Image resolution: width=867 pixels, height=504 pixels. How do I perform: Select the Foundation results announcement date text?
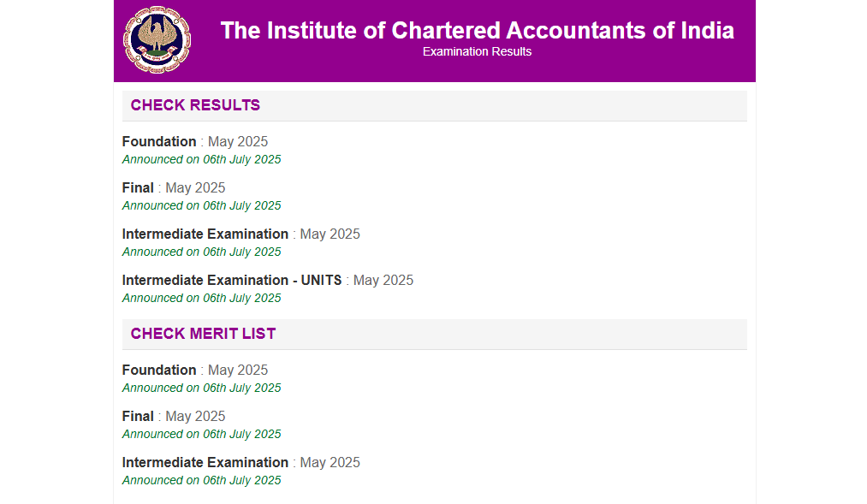pyautogui.click(x=202, y=159)
